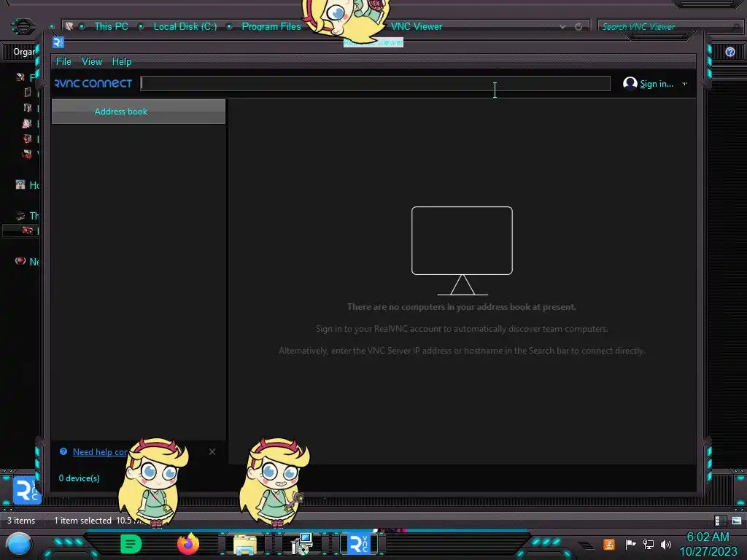Switch Explorer to details view icon
The image size is (747, 560).
720,521
